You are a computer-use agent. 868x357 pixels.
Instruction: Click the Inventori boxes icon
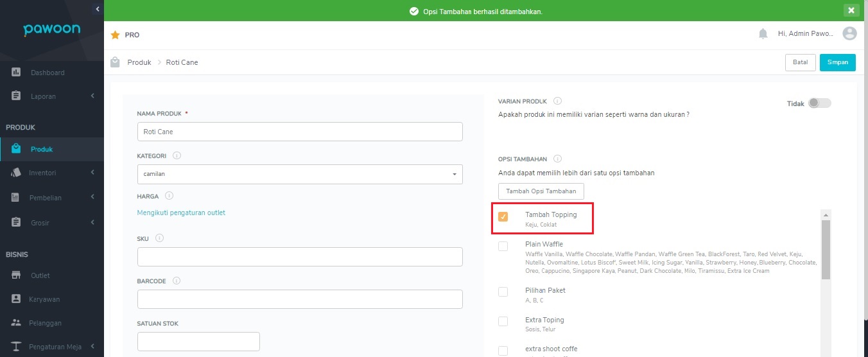point(16,173)
